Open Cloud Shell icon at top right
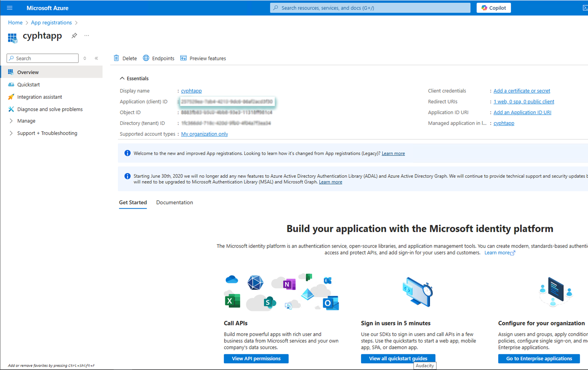588x370 pixels. pos(585,8)
